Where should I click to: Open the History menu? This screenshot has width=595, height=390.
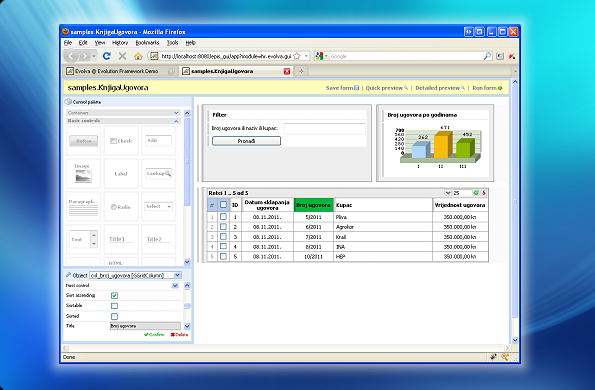point(120,42)
